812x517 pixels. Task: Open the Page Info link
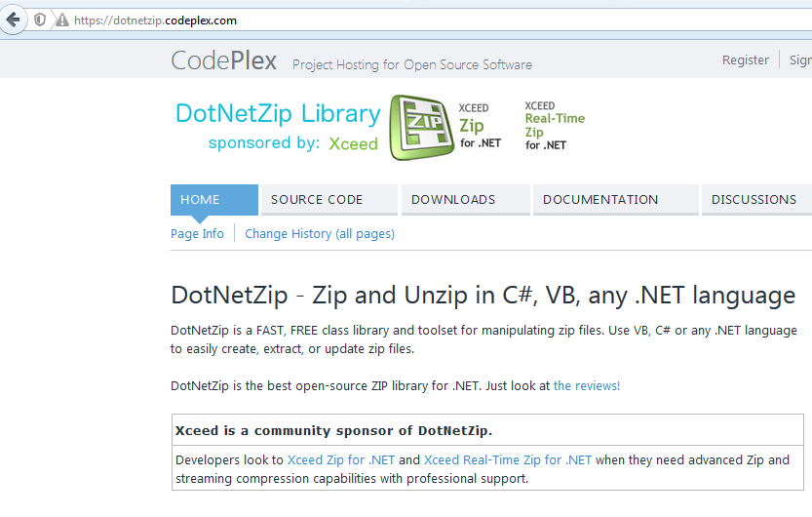point(197,234)
